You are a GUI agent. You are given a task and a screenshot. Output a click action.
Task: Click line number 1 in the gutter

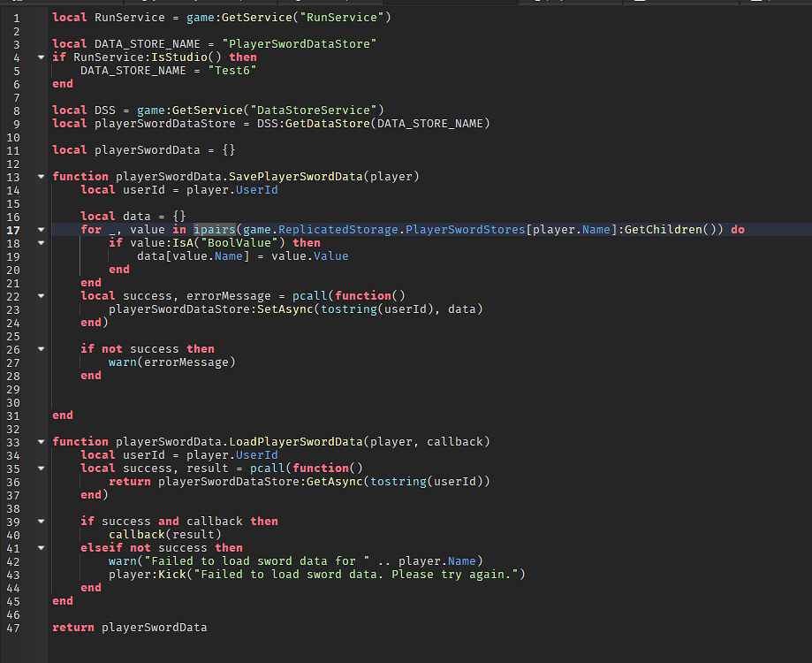[17, 19]
